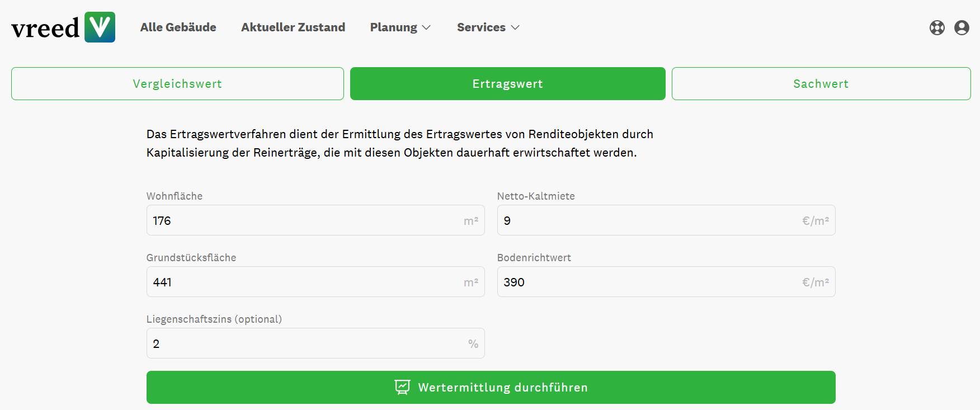
Task: Click the vreed wordmark text
Action: [45, 29]
